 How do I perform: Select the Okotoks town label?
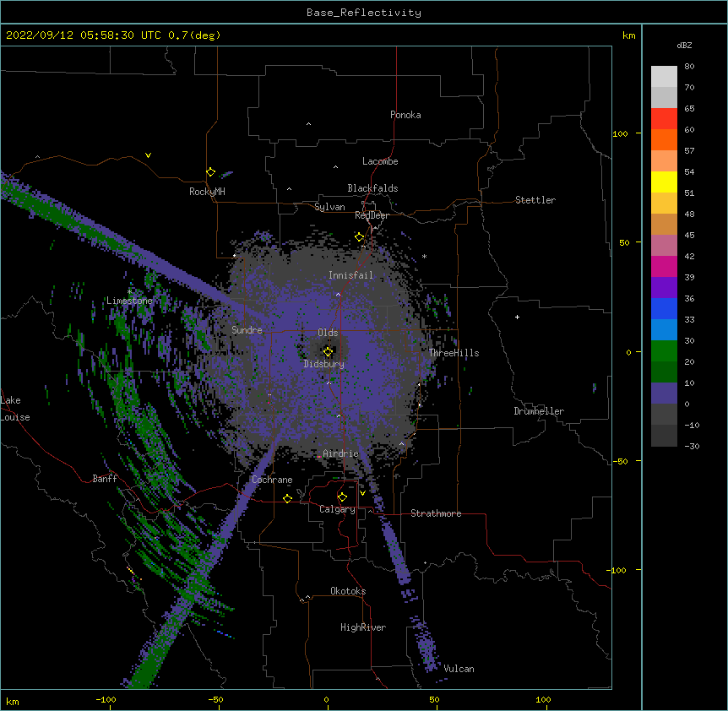tap(348, 591)
